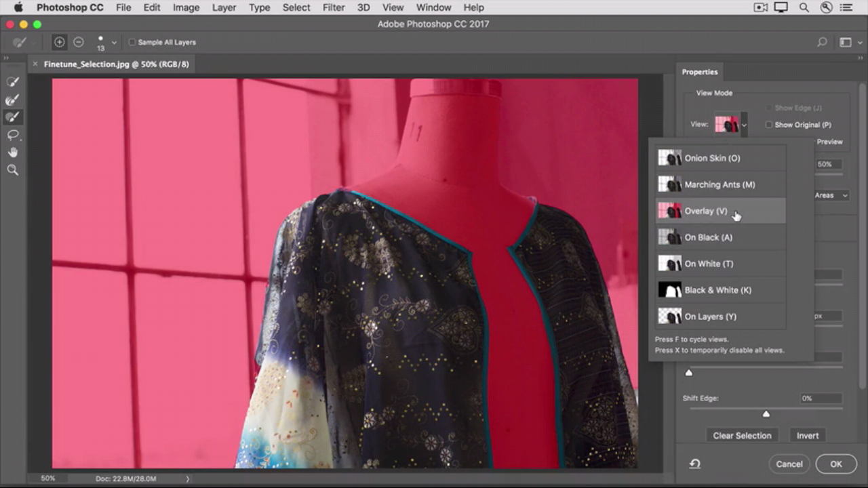The width and height of the screenshot is (868, 488).
Task: Click the Subtract from selection minus icon
Action: pyautogui.click(x=79, y=42)
